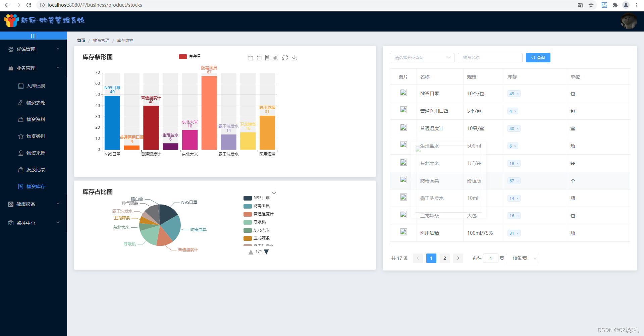This screenshot has width=644, height=336.
Task: Click the restore refresh icon in bar chart toolbox
Action: coord(285,58)
